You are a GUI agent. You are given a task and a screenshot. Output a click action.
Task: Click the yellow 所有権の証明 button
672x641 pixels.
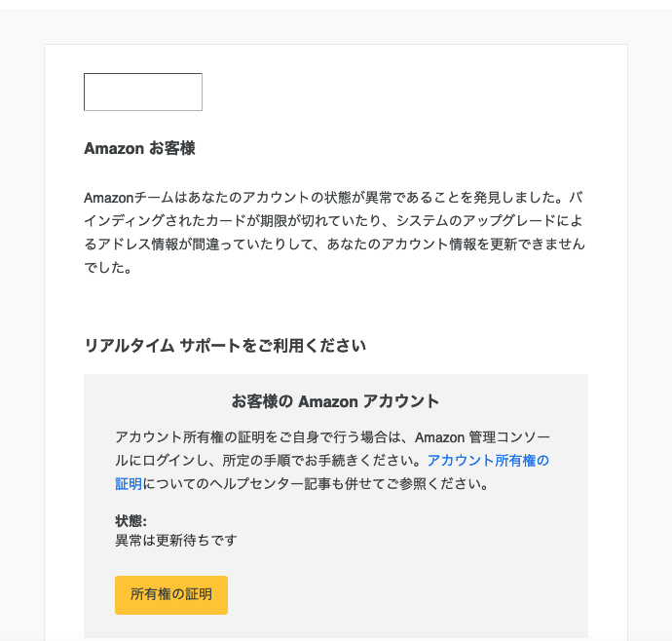pyautogui.click(x=171, y=594)
